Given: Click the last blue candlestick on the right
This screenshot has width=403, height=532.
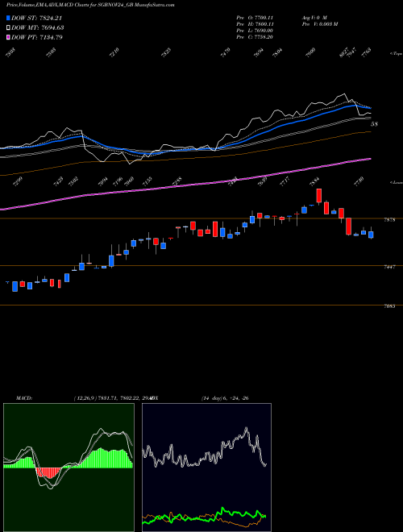Looking at the screenshot, I should coord(371,234).
